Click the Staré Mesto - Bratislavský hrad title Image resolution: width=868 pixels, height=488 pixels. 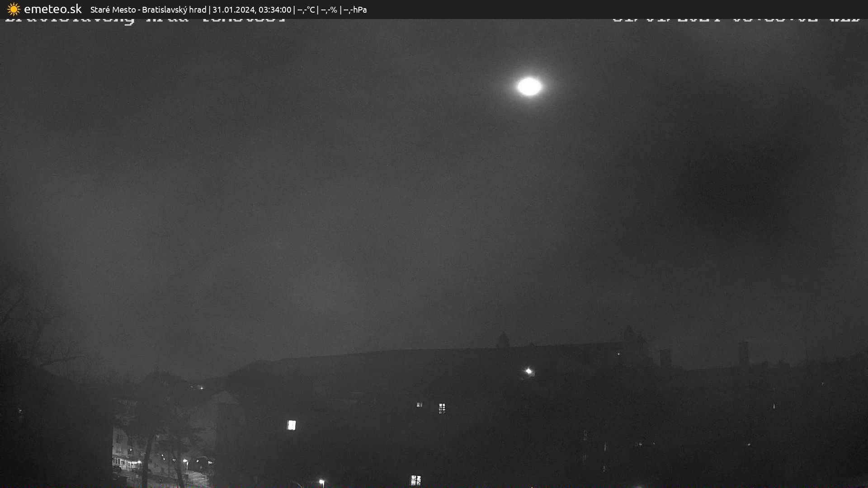tap(148, 10)
